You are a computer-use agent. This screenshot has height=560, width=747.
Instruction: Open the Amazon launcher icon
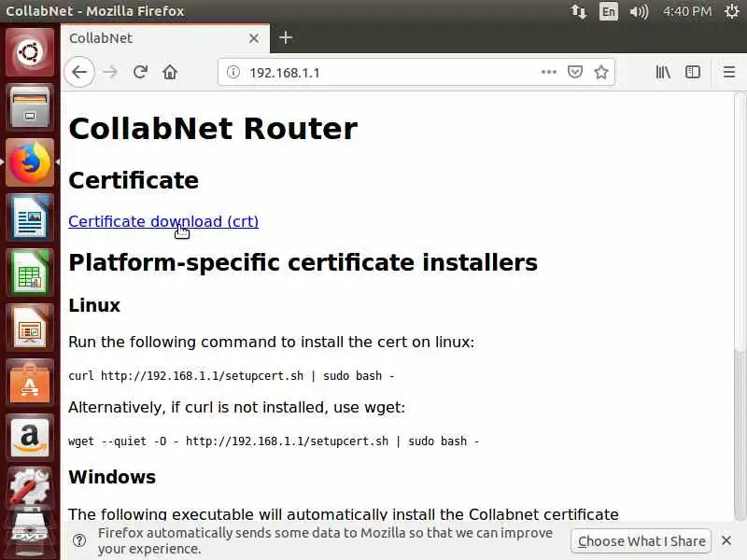coord(30,438)
